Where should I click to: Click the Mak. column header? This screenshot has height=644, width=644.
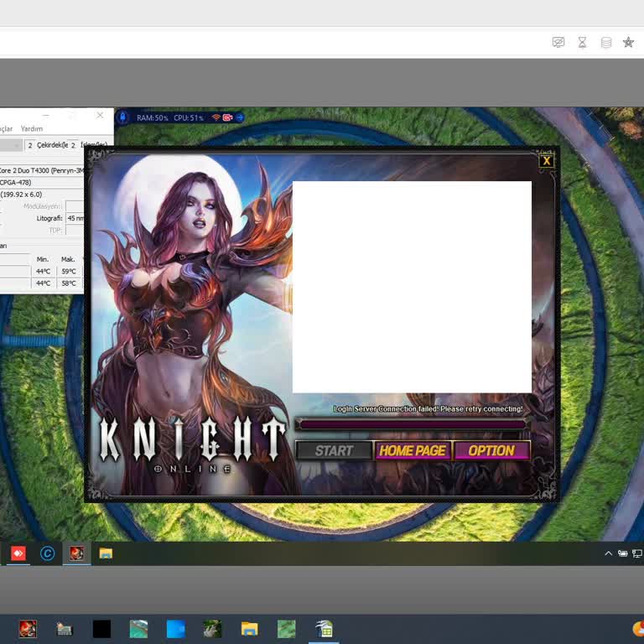click(68, 259)
